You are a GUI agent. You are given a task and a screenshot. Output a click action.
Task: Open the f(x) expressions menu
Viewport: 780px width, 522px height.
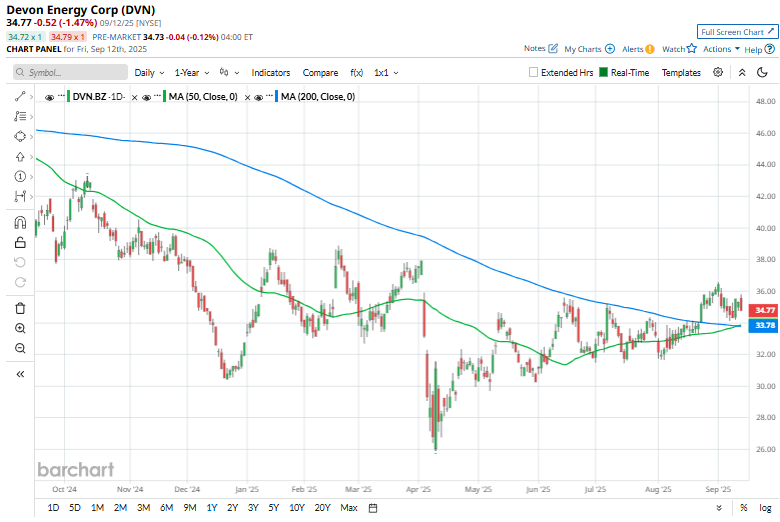tap(356, 73)
